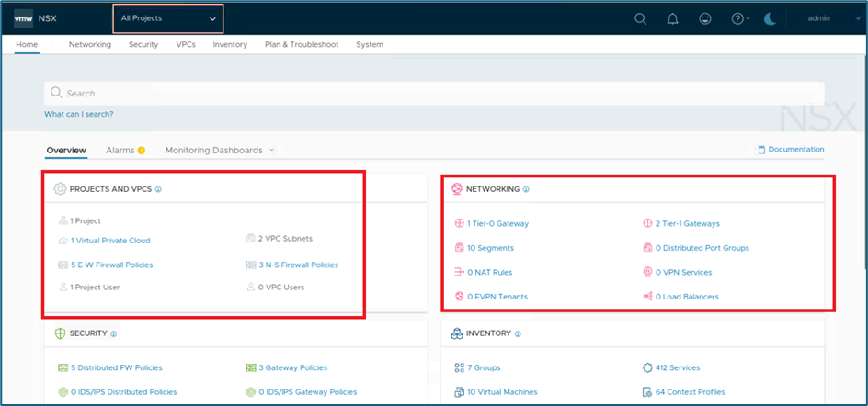Click the feedback smiley face icon
This screenshot has width=868, height=406.
705,18
